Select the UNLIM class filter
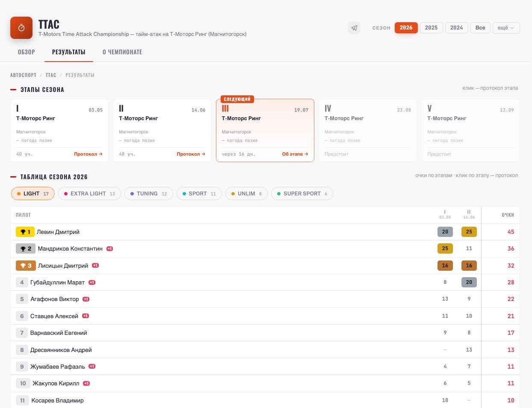Viewport: 532px width, 408px height. tap(246, 194)
